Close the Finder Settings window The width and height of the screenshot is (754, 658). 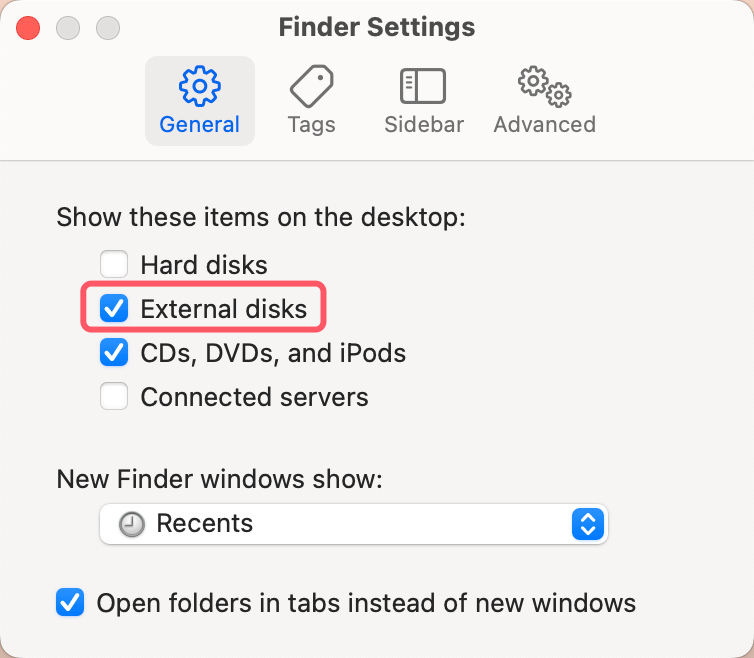28,27
